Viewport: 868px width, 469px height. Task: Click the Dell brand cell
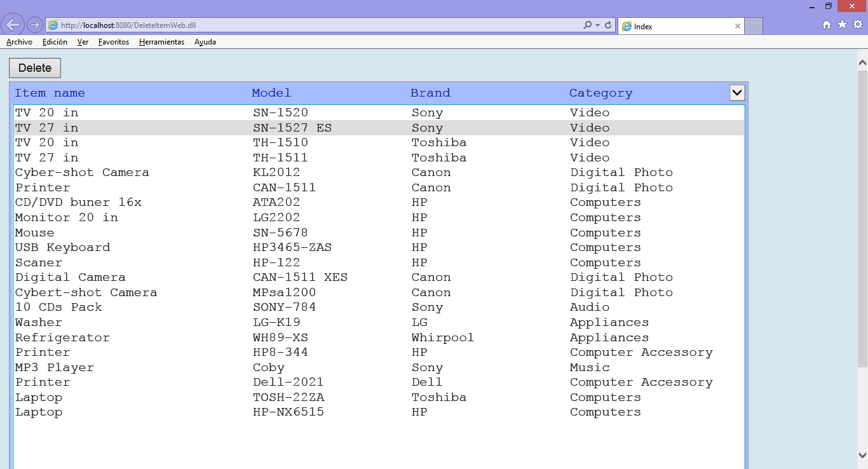pos(427,382)
